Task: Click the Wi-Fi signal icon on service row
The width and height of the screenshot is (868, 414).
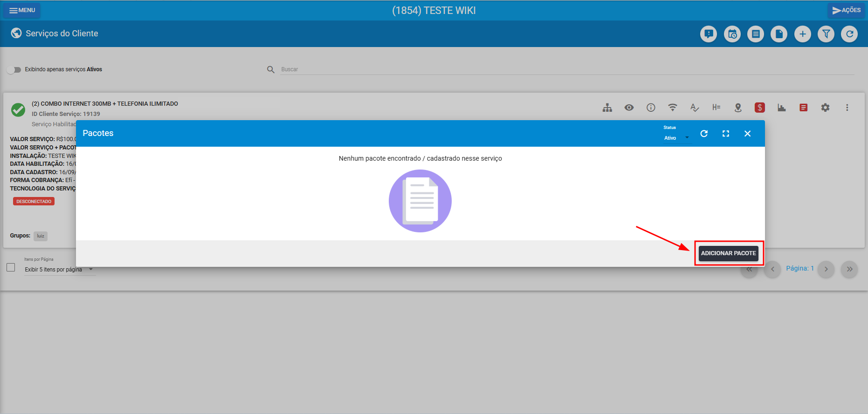Action: pos(673,108)
